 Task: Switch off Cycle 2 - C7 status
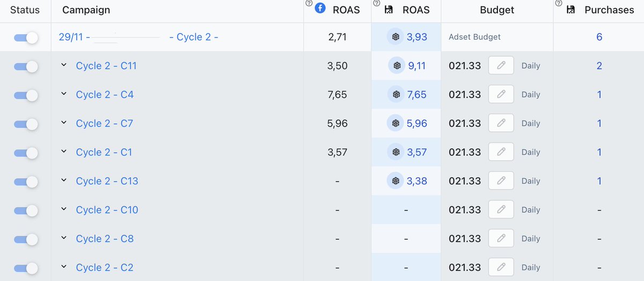coord(26,124)
